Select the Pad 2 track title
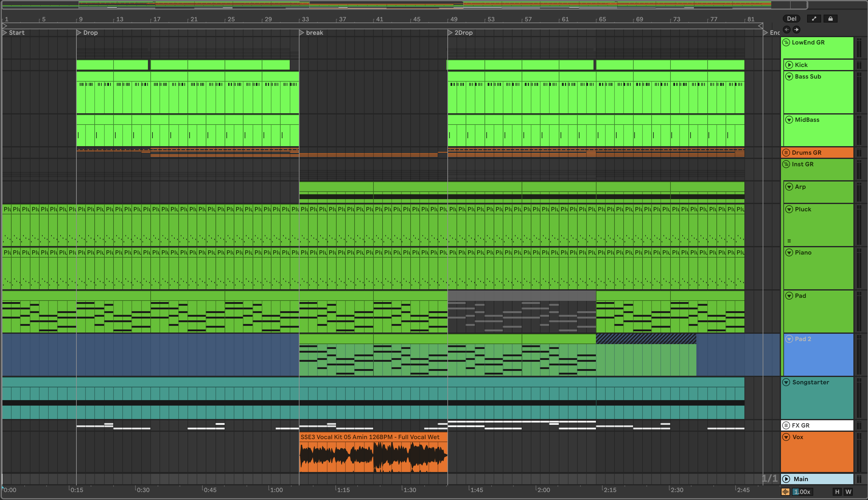This screenshot has height=500, width=868. (803, 339)
